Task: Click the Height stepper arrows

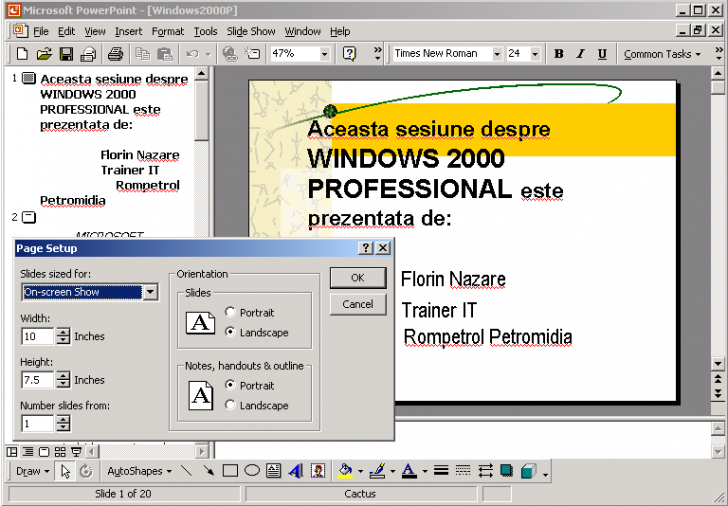Action: tap(64, 380)
